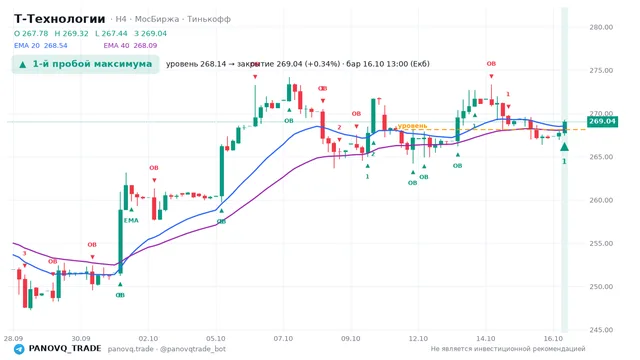The width and height of the screenshot is (640, 360).
Task: Click the 275.00 price axis label
Action: (x=601, y=71)
